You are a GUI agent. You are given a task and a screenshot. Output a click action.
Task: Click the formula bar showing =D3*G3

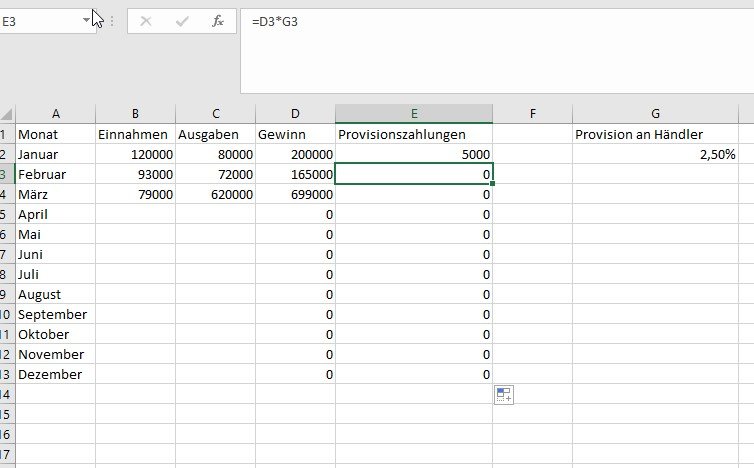tap(497, 51)
